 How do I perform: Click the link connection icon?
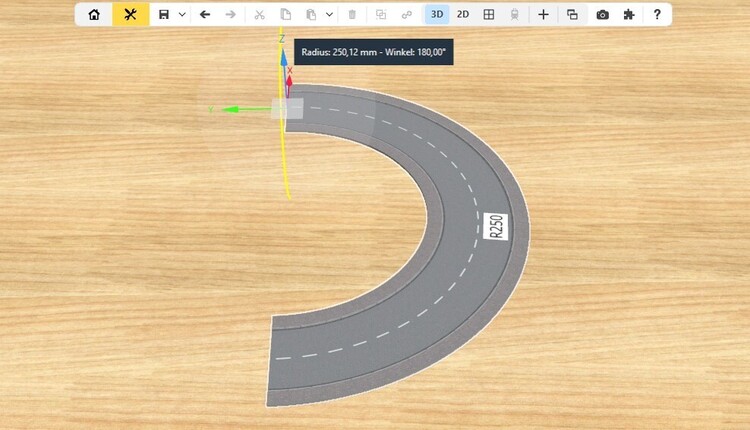[x=406, y=15]
